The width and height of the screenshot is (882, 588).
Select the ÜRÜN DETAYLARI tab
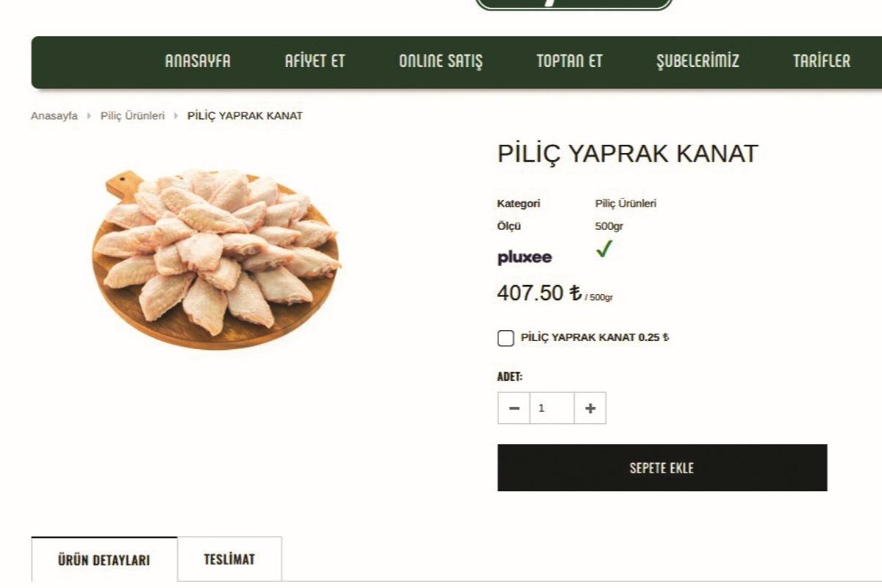click(x=104, y=559)
